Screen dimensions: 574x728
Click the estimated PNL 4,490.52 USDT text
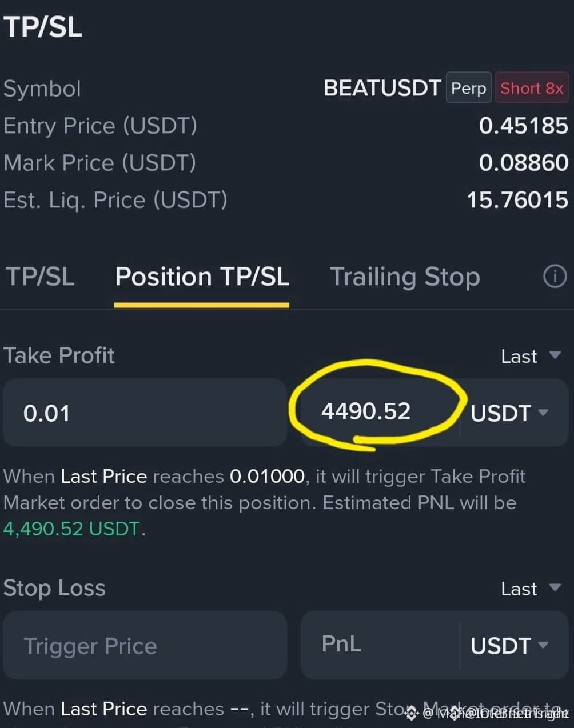point(72,529)
